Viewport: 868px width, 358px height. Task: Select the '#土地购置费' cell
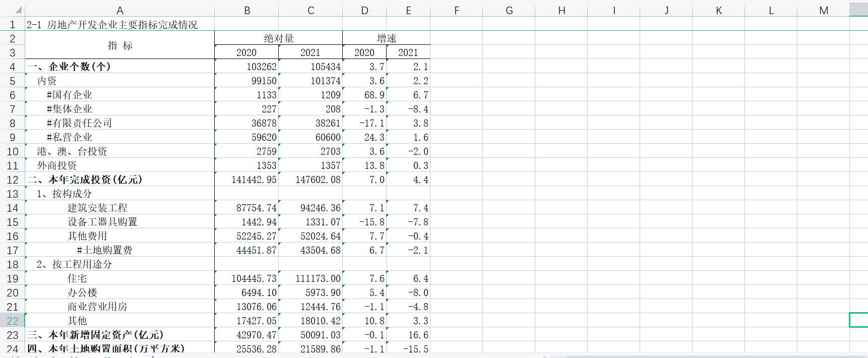(x=120, y=250)
